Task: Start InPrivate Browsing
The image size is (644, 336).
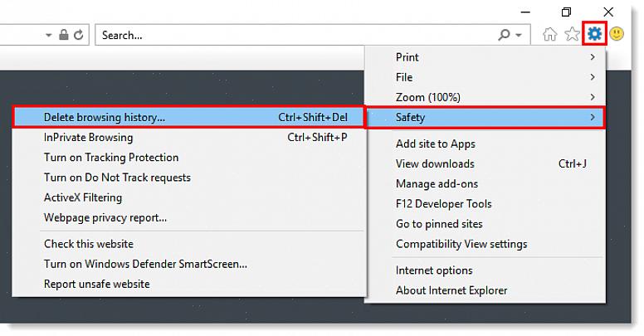Action: coord(189,137)
